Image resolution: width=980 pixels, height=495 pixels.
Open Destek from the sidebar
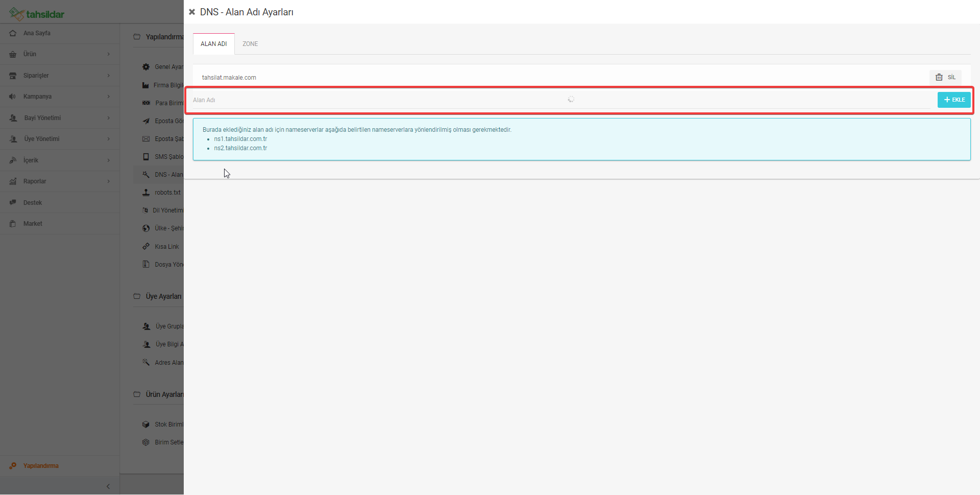pyautogui.click(x=60, y=203)
